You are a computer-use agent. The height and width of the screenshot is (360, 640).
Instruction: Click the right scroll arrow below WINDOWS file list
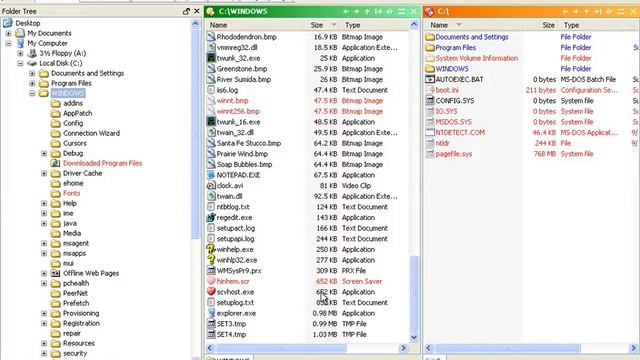coord(403,348)
